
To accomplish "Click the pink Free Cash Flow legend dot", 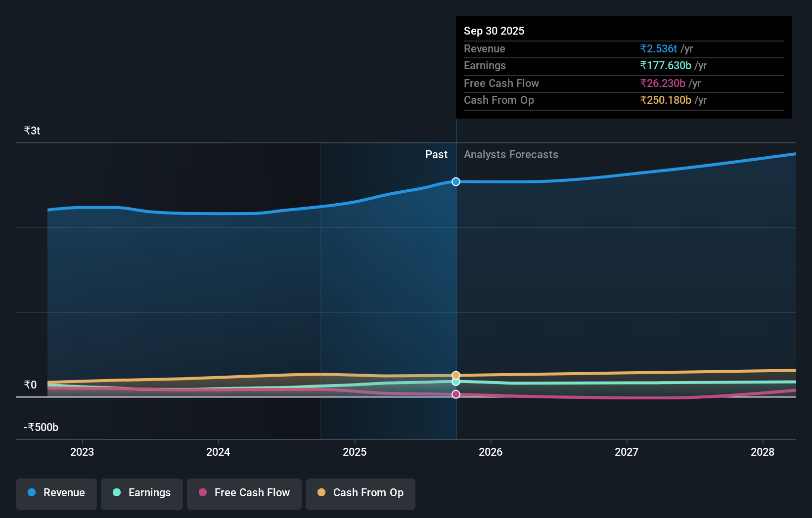I will click(203, 492).
